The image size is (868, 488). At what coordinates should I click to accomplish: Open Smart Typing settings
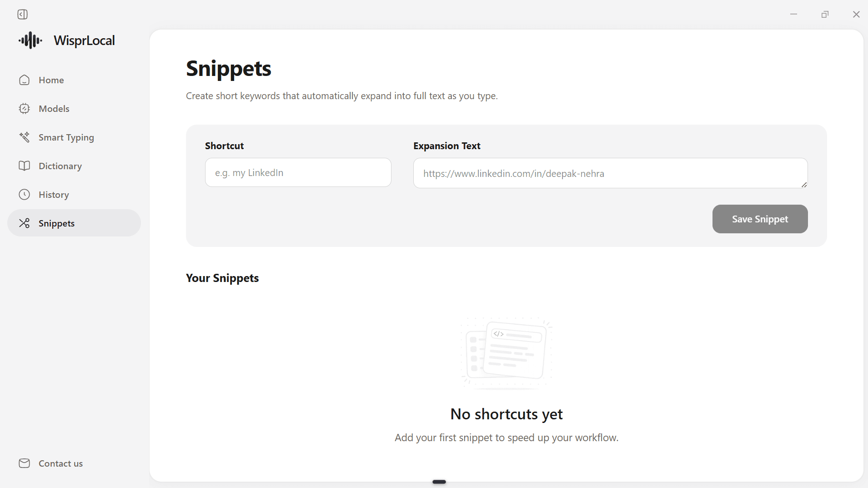(74, 137)
